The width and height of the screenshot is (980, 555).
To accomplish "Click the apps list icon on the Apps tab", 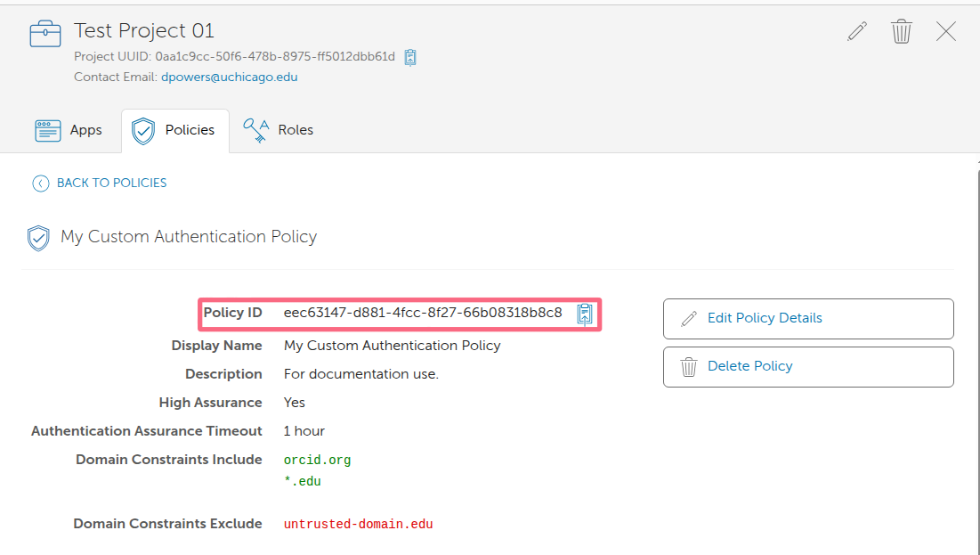I will pyautogui.click(x=47, y=129).
